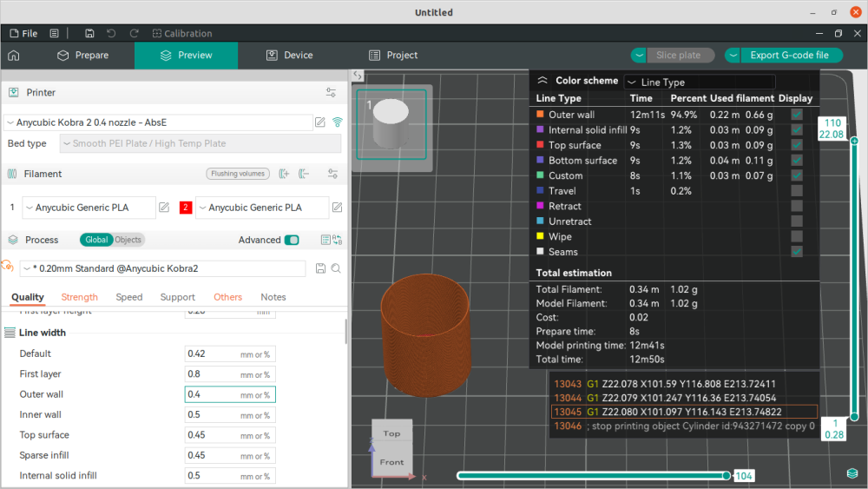Enable Retract display checkbox

click(x=797, y=206)
